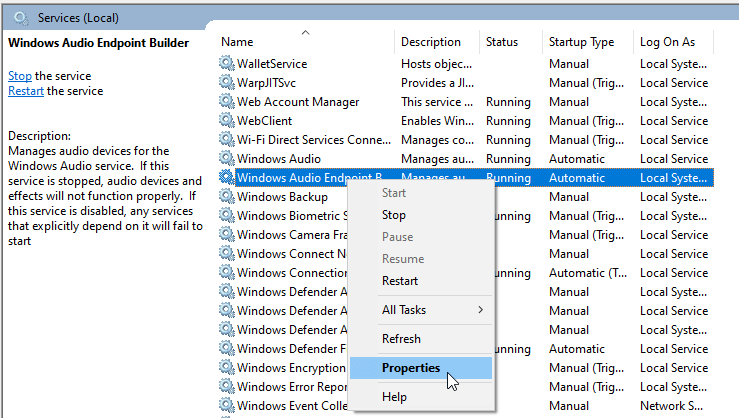The image size is (739, 418).
Task: Click the WebClient service gear icon
Action: coord(227,120)
